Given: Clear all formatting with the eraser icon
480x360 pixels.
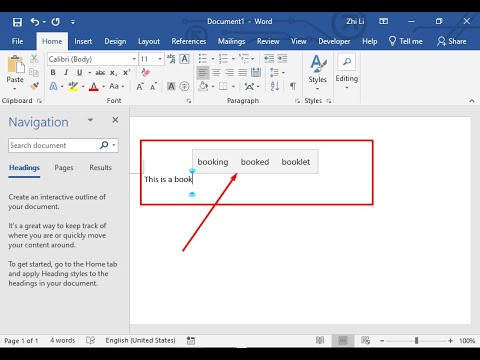Looking at the screenshot, I should [145, 72].
